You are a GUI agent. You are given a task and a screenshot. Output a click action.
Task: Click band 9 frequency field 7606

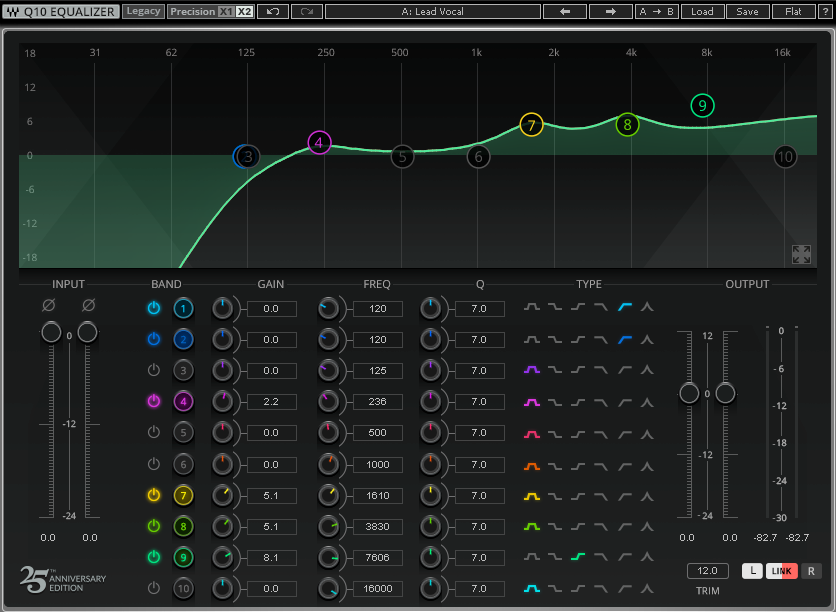377,558
